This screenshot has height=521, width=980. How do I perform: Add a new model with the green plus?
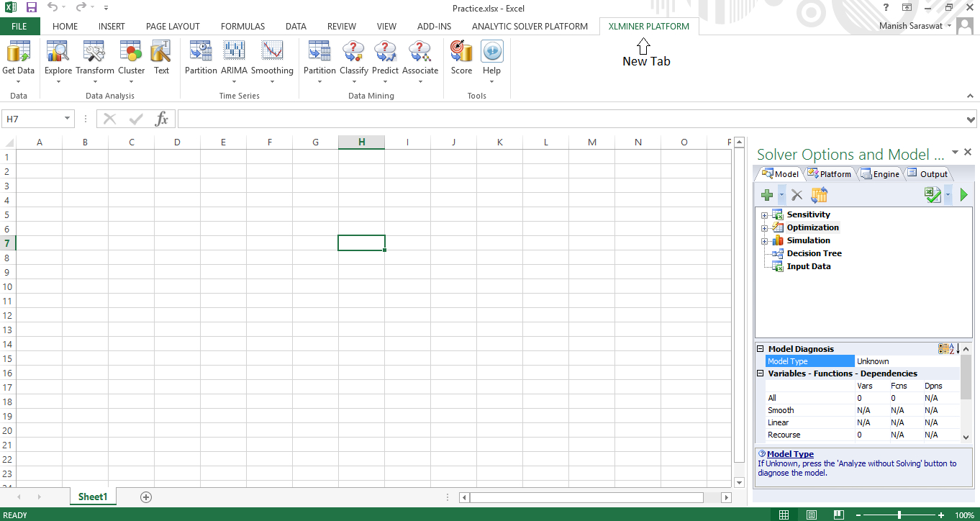tap(767, 194)
